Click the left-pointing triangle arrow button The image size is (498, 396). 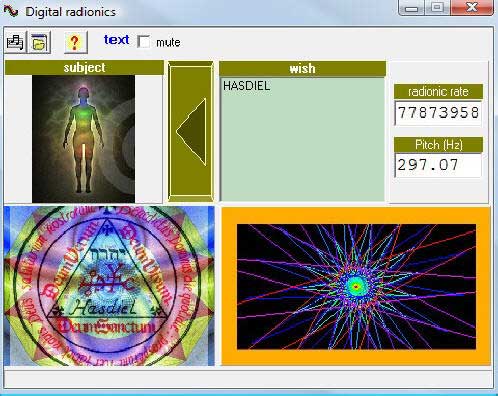tap(191, 132)
